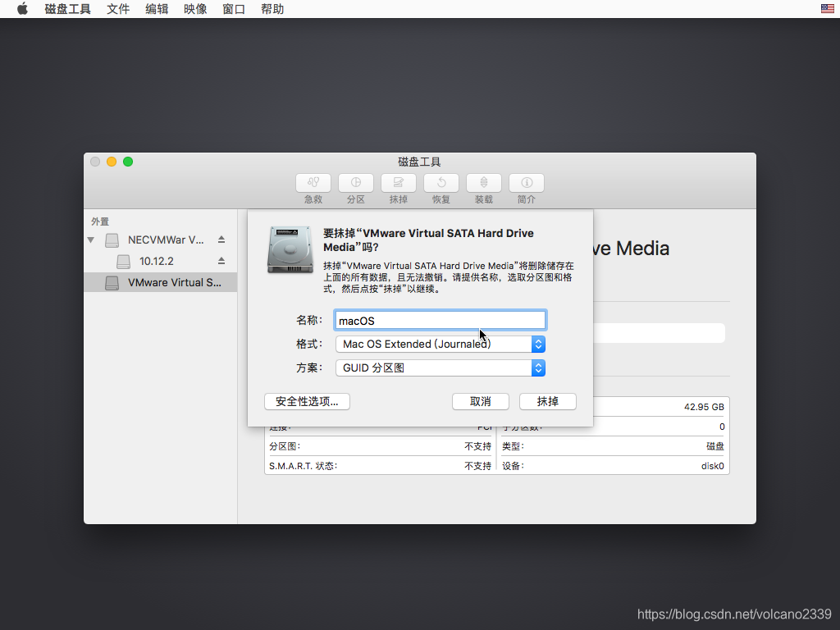Click the Info (简介) toolbar icon
The height and width of the screenshot is (630, 840).
[x=527, y=183]
